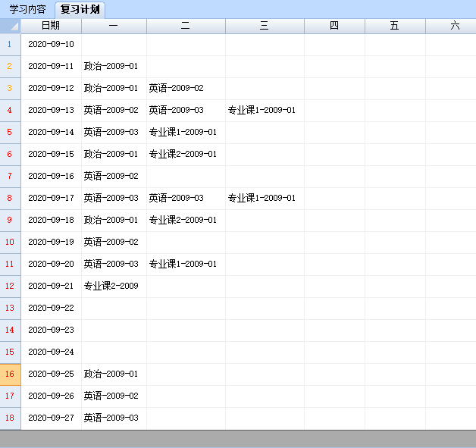Select row header 17
476x448 pixels.
[x=11, y=396]
